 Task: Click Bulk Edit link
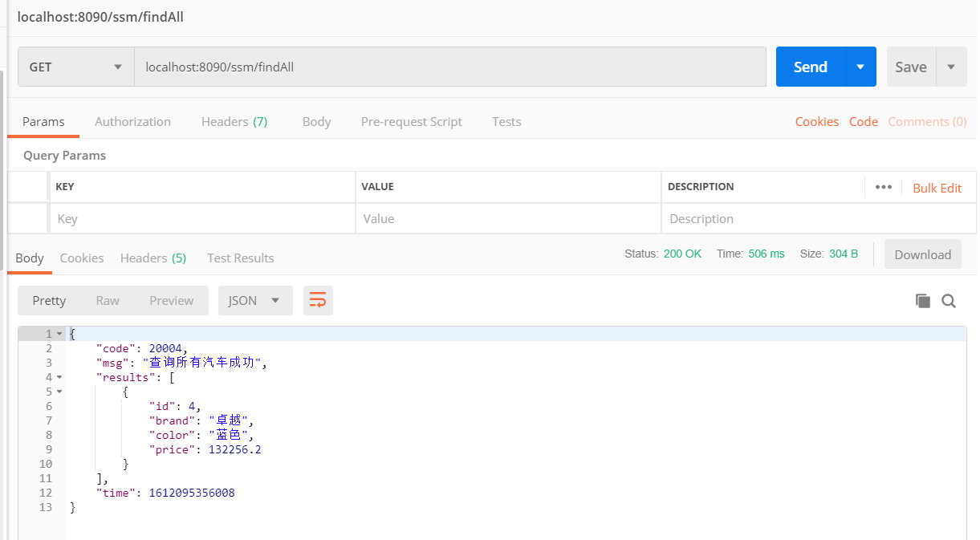[937, 188]
